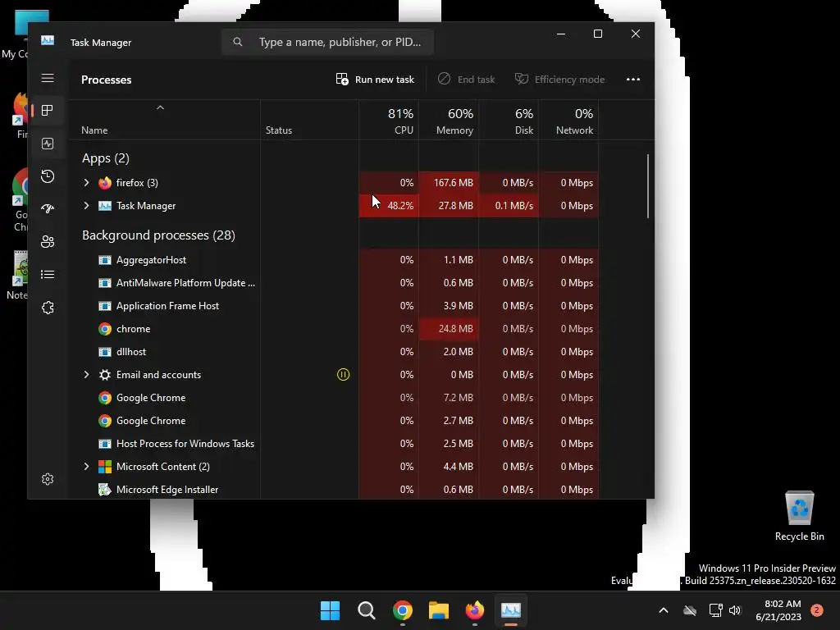This screenshot has height=630, width=840.
Task: Click the notification badge showing 2
Action: pyautogui.click(x=816, y=610)
